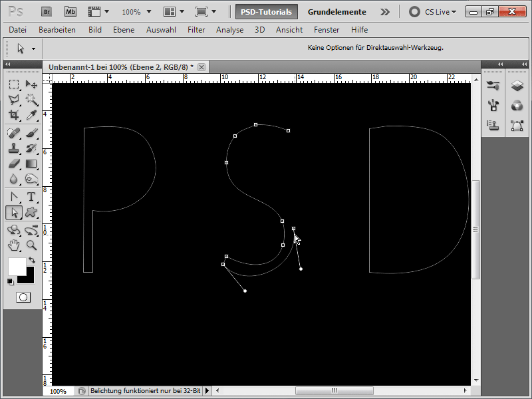Select the History Brush tool
This screenshot has width=532, height=399.
click(x=31, y=148)
